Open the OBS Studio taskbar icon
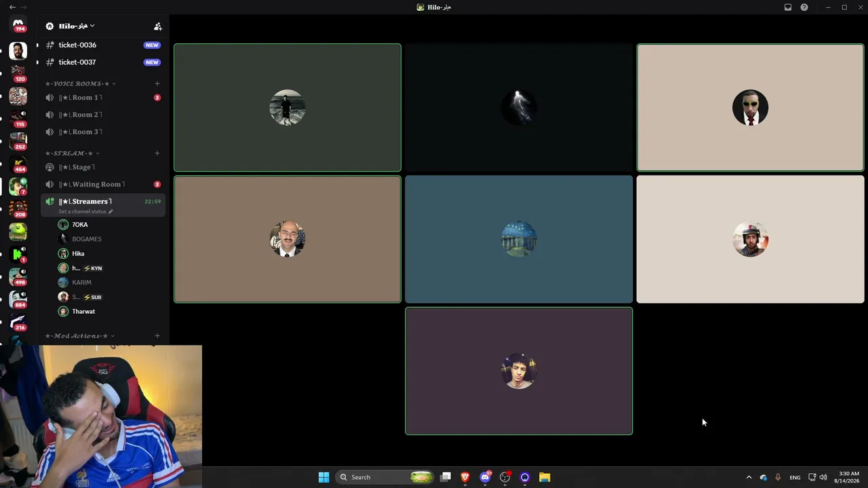 505,477
